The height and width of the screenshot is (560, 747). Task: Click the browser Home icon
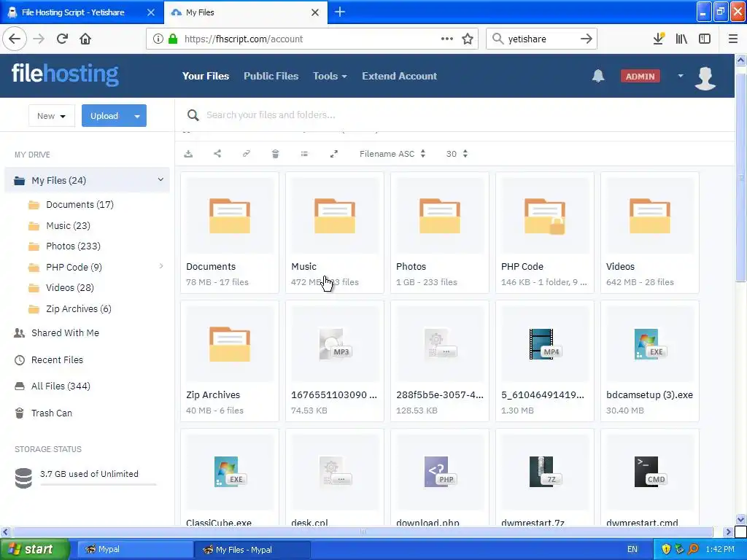coord(85,39)
